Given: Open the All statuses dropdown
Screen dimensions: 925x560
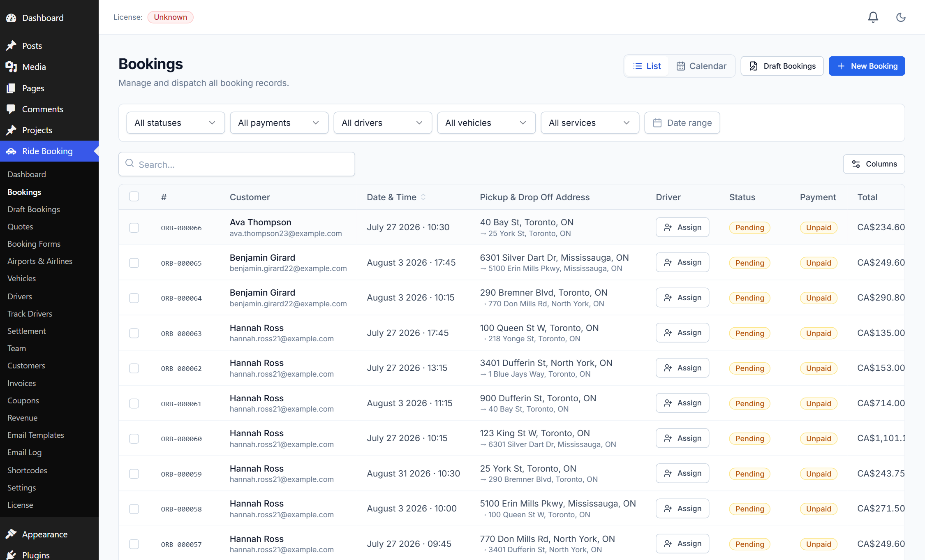Looking at the screenshot, I should [x=176, y=123].
